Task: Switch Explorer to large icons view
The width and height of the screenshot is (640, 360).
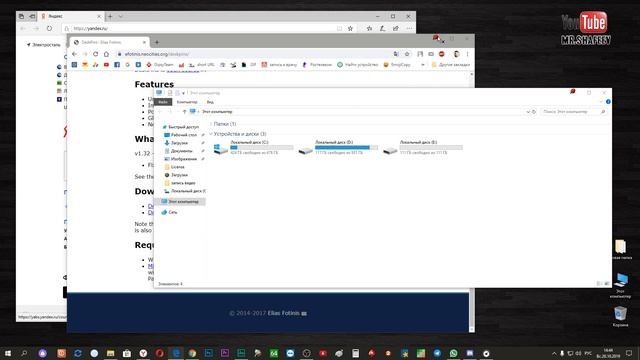Action: tap(607, 283)
